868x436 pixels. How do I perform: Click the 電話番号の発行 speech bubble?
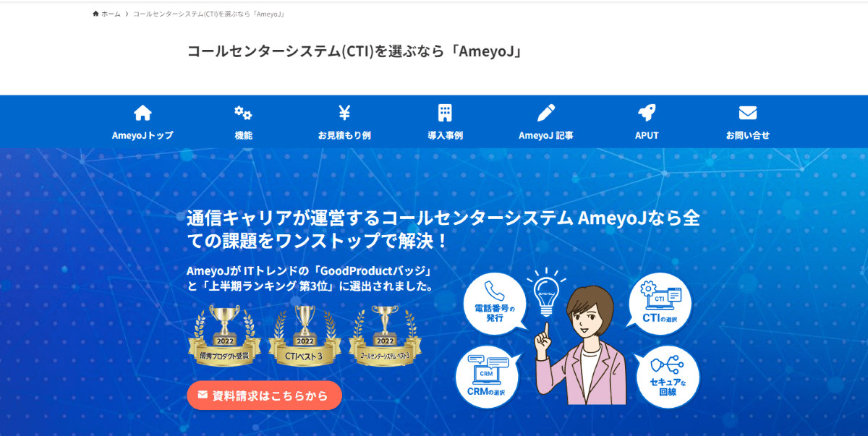pyautogui.click(x=495, y=302)
